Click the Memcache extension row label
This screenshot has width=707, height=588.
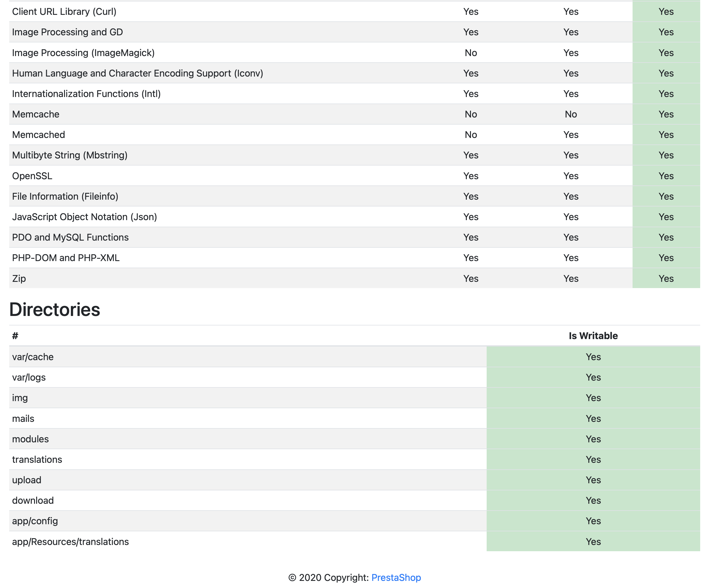(36, 114)
